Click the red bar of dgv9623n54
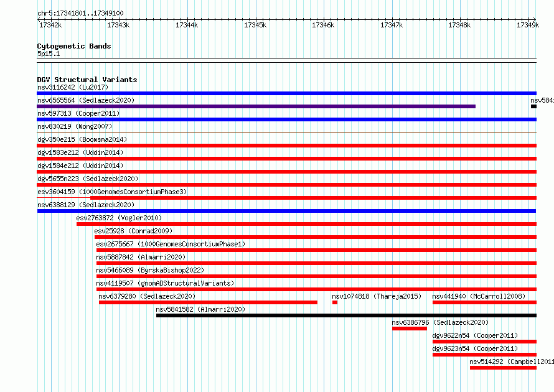554x392 pixels. [484, 355]
